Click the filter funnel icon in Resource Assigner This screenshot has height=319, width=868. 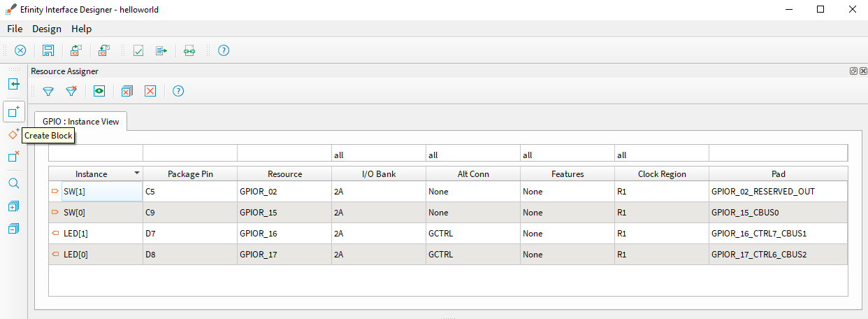[48, 91]
